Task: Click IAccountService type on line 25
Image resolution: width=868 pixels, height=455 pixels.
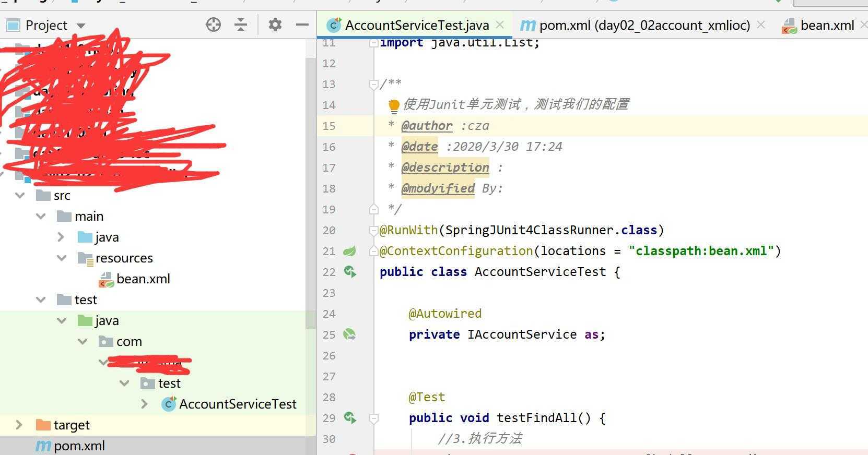Action: point(522,334)
